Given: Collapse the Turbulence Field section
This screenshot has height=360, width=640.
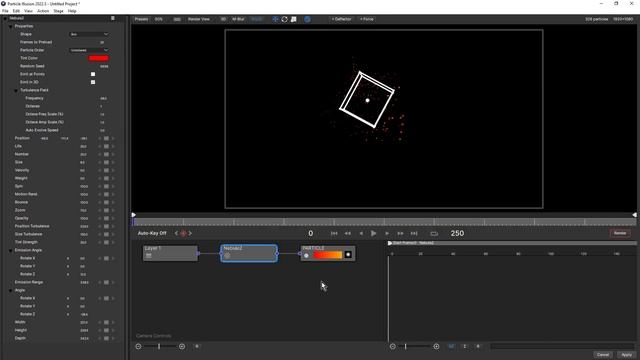Looking at the screenshot, I should [x=16, y=90].
